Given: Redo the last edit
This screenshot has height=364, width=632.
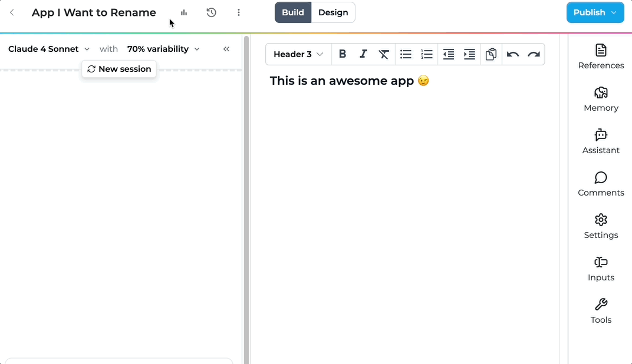Looking at the screenshot, I should tap(534, 54).
